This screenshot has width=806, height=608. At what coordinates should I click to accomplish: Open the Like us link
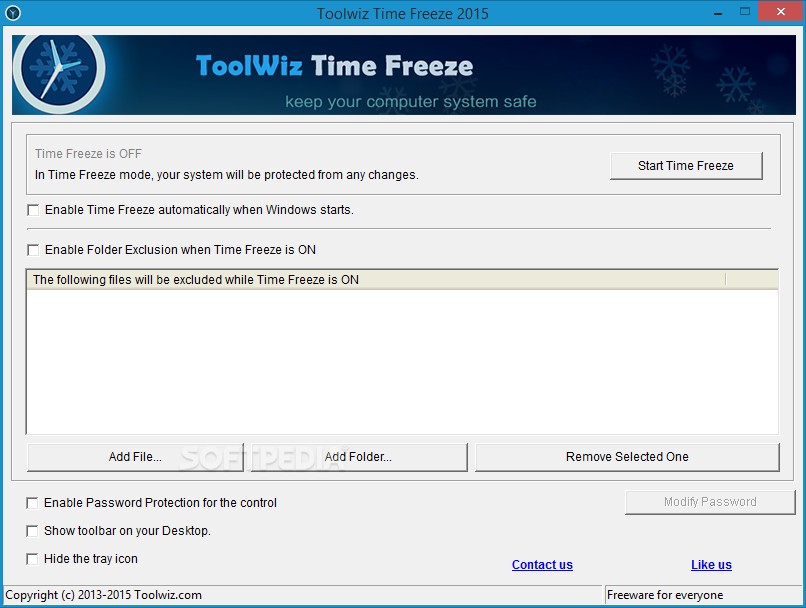point(711,564)
